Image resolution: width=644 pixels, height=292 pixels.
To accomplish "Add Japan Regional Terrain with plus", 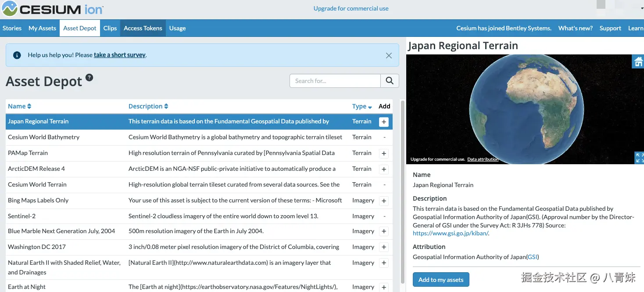I will point(384,122).
